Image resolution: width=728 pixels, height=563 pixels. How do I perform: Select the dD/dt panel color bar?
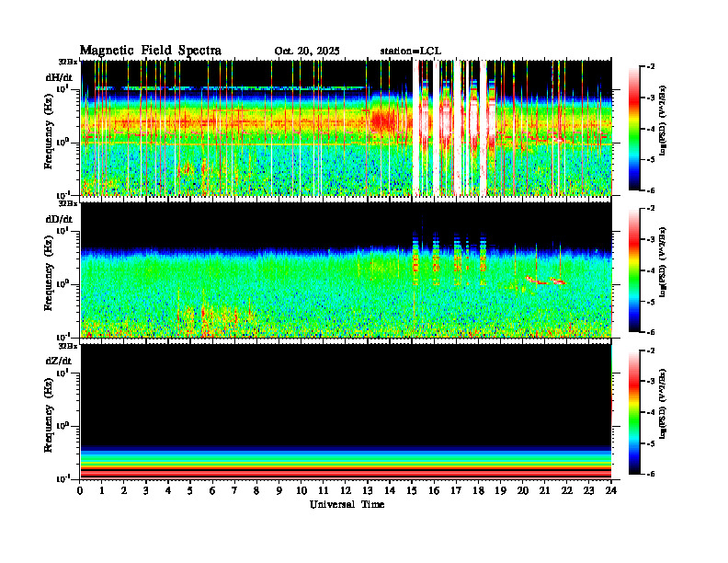(x=634, y=270)
